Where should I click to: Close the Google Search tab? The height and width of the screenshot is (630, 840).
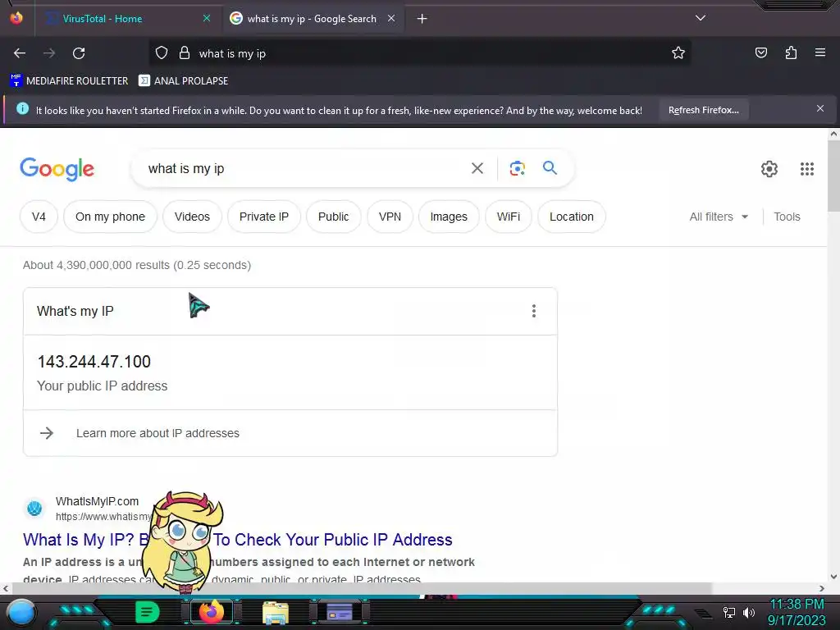point(391,18)
